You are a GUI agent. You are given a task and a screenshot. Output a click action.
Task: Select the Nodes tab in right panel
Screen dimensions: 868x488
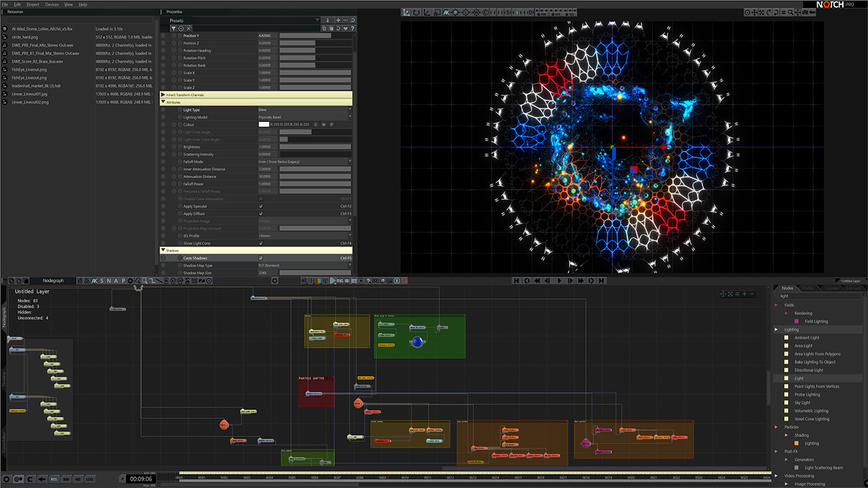click(x=787, y=288)
